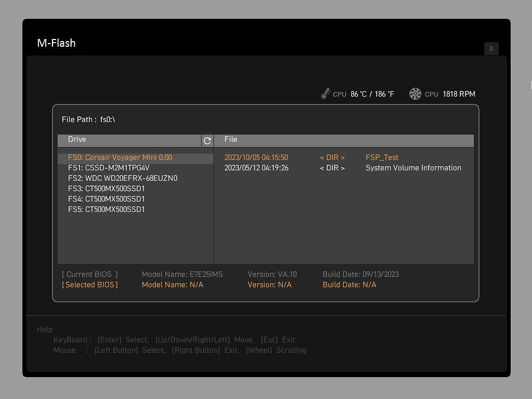Select drive FS3: CT500MX500SSD1
The height and width of the screenshot is (399, 532).
107,189
